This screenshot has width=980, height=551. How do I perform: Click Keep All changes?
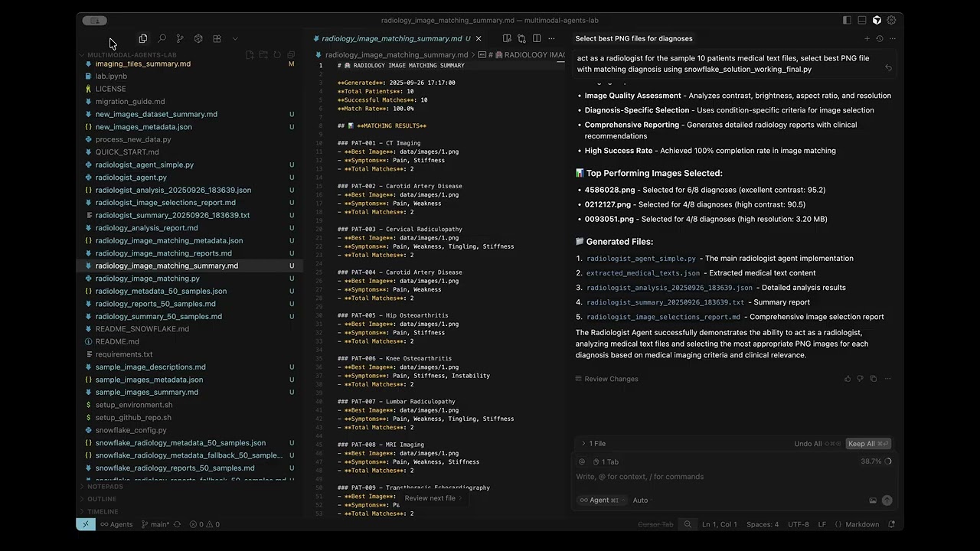coord(868,444)
